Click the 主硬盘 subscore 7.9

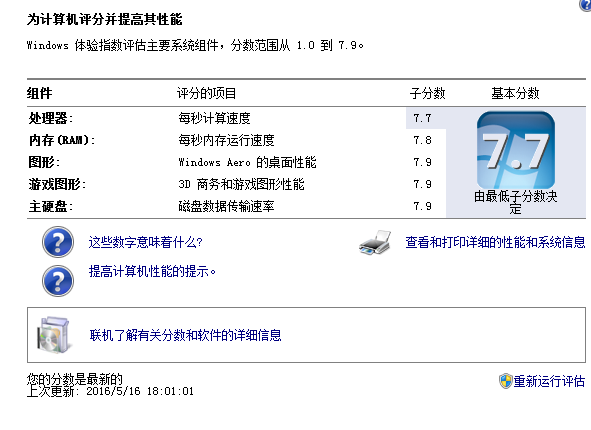(x=422, y=207)
